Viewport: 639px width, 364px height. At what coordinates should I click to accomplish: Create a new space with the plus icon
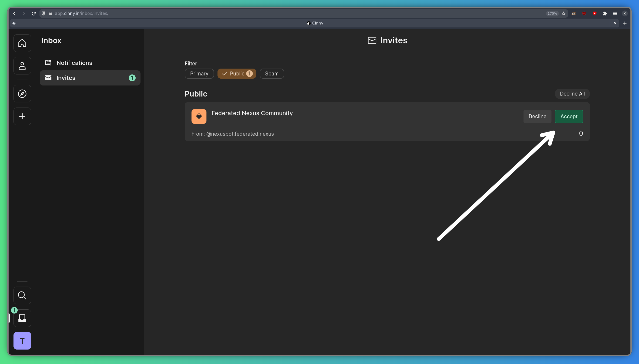22,116
